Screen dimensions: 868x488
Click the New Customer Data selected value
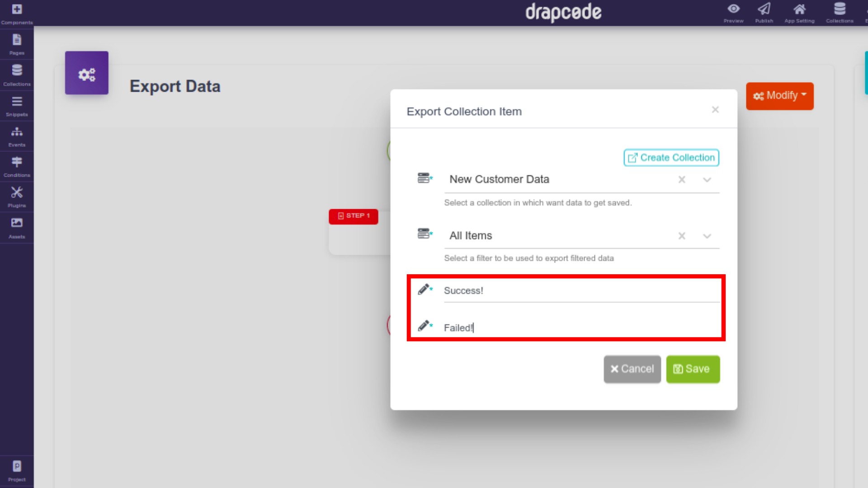[499, 179]
